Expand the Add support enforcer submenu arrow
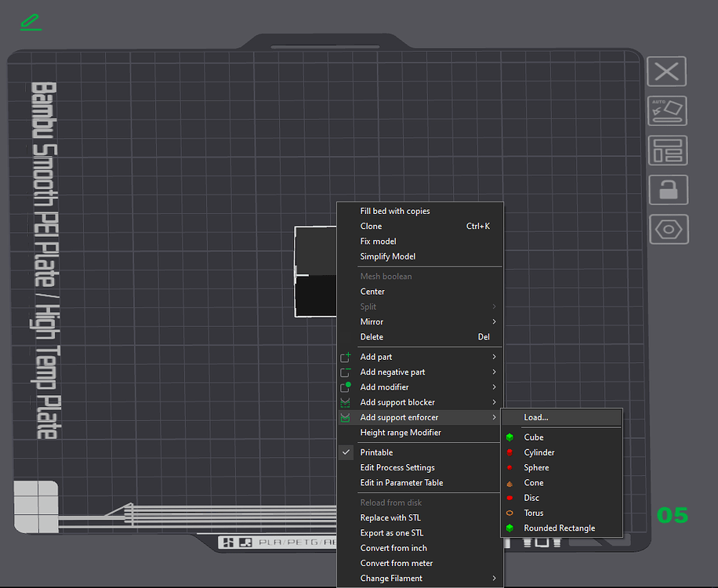The image size is (718, 588). pyautogui.click(x=494, y=417)
